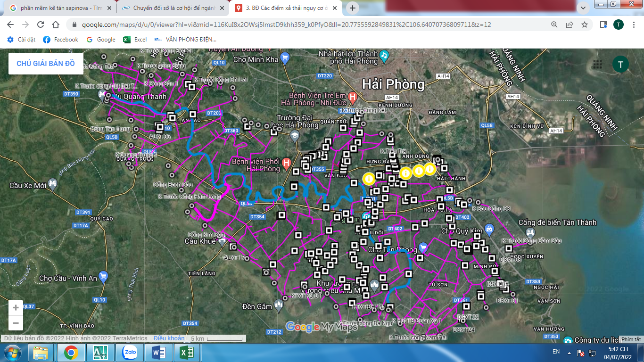Open Zalo from the taskbar
The image size is (644, 362).
129,352
